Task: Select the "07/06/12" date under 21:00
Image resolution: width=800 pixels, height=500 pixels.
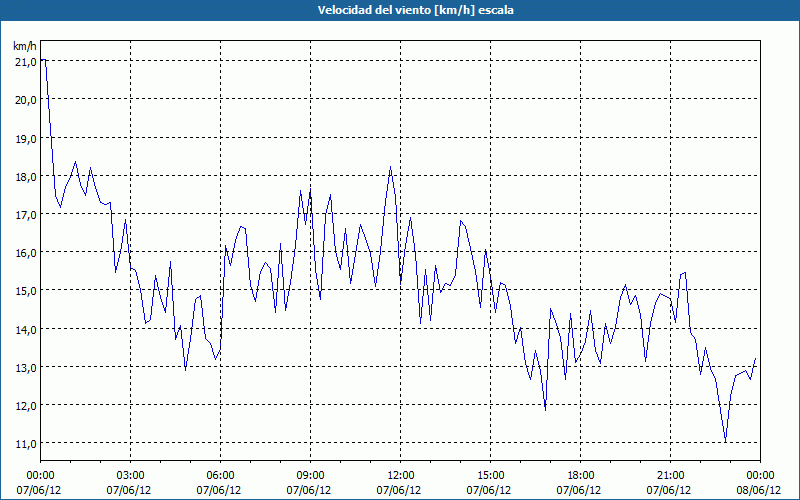Action: (668, 490)
